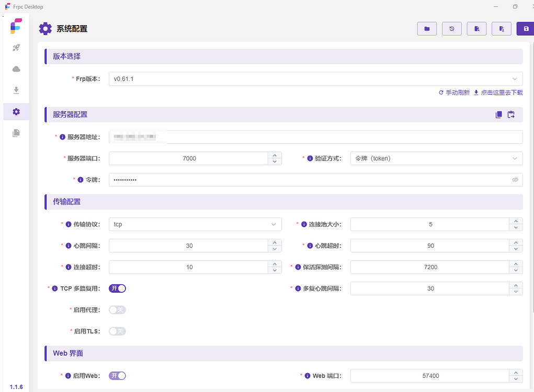The height and width of the screenshot is (392, 534).
Task: Decrease 心跳超时 value with down arrow
Action: pos(516,249)
